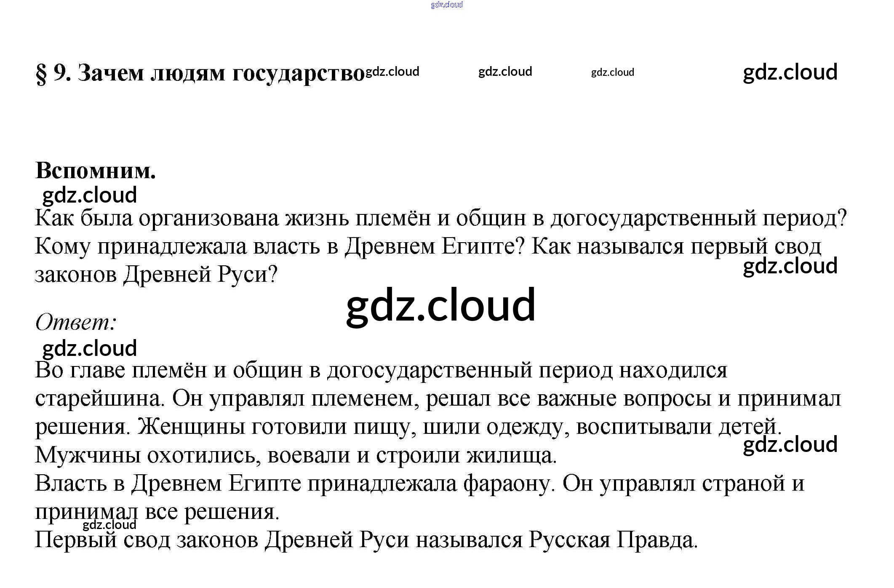Click the question 'законов Древней Руси?'
The image size is (894, 588).
156,275
